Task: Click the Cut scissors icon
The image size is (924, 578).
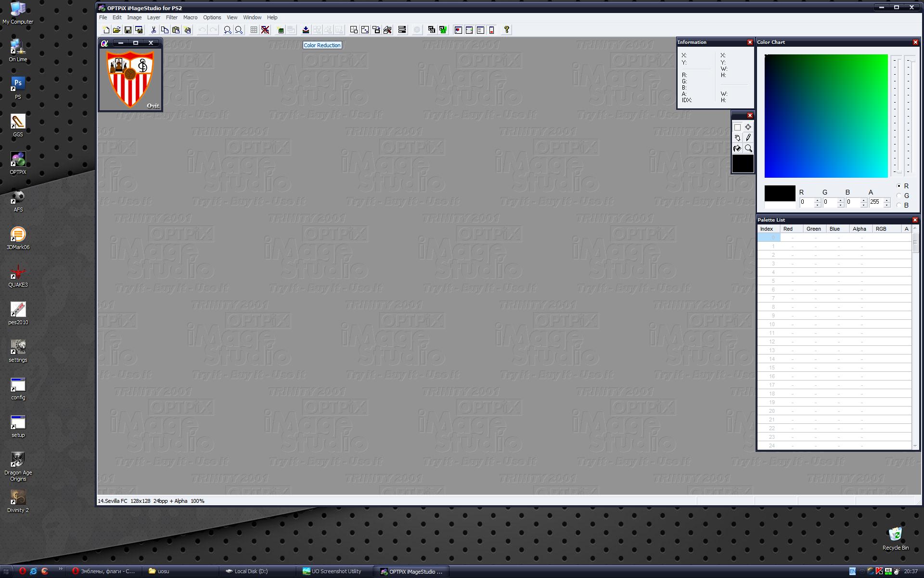Action: pyautogui.click(x=154, y=30)
